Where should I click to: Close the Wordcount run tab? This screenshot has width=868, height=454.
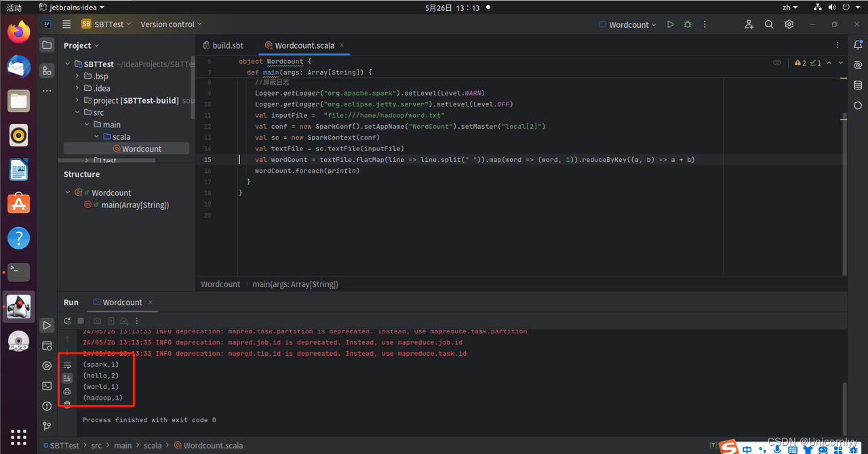[151, 302]
